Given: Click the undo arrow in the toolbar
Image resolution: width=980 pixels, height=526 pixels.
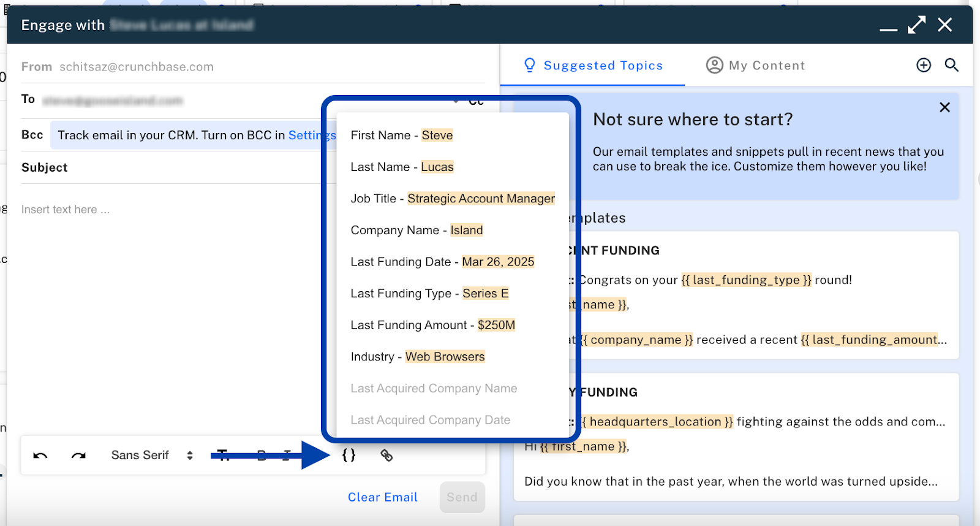Looking at the screenshot, I should (40, 455).
